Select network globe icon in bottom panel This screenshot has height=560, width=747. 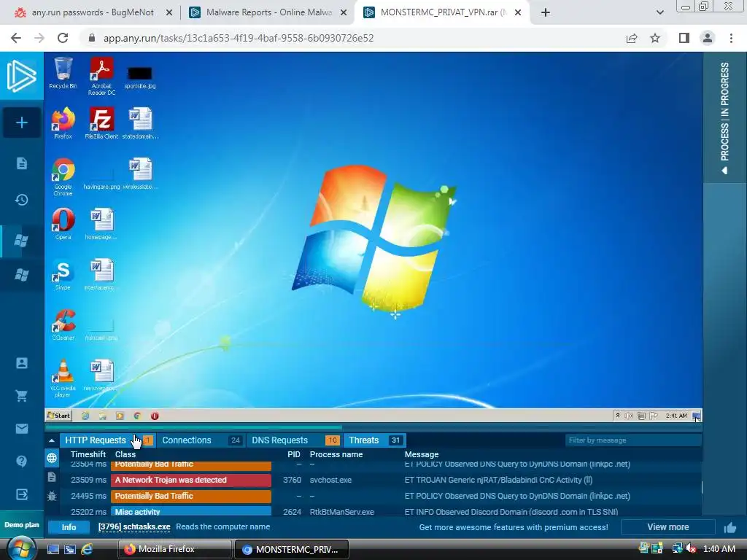coord(52,458)
